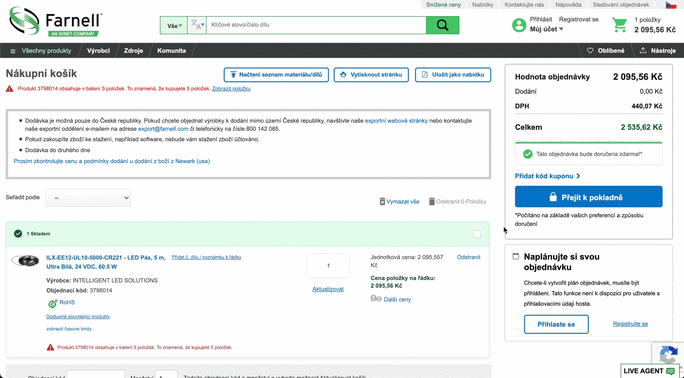Click the LIVE AGENT chat icon
This screenshot has width=684, height=378.
click(x=670, y=371)
